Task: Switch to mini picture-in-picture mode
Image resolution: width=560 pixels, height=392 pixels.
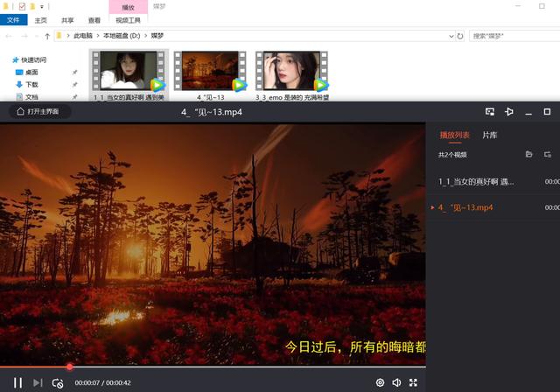Action: pos(490,112)
